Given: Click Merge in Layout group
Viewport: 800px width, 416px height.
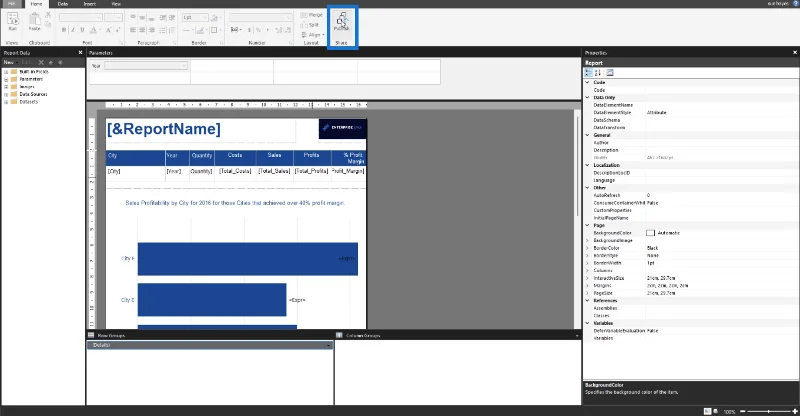Looking at the screenshot, I should click(x=312, y=15).
